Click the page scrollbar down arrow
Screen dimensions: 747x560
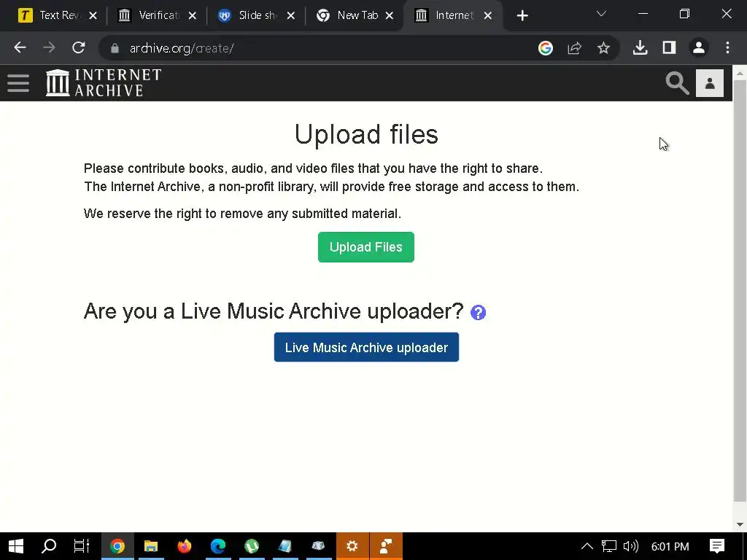(740, 524)
